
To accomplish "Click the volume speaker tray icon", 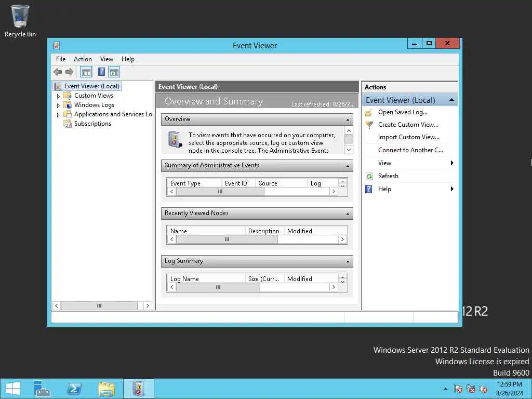I will point(484,389).
